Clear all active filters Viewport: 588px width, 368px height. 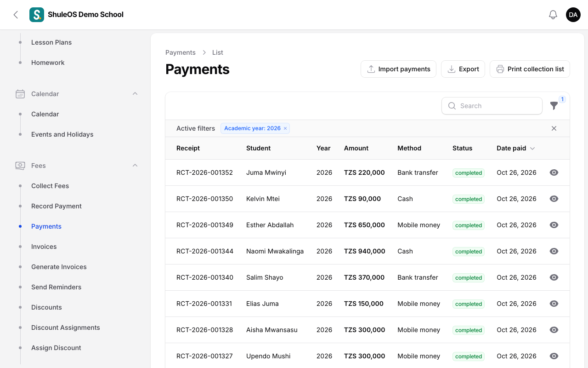click(x=554, y=128)
